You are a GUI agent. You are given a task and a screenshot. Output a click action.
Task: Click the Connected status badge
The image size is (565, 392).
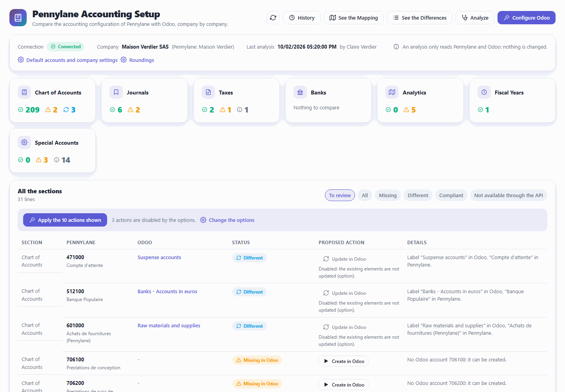[66, 47]
